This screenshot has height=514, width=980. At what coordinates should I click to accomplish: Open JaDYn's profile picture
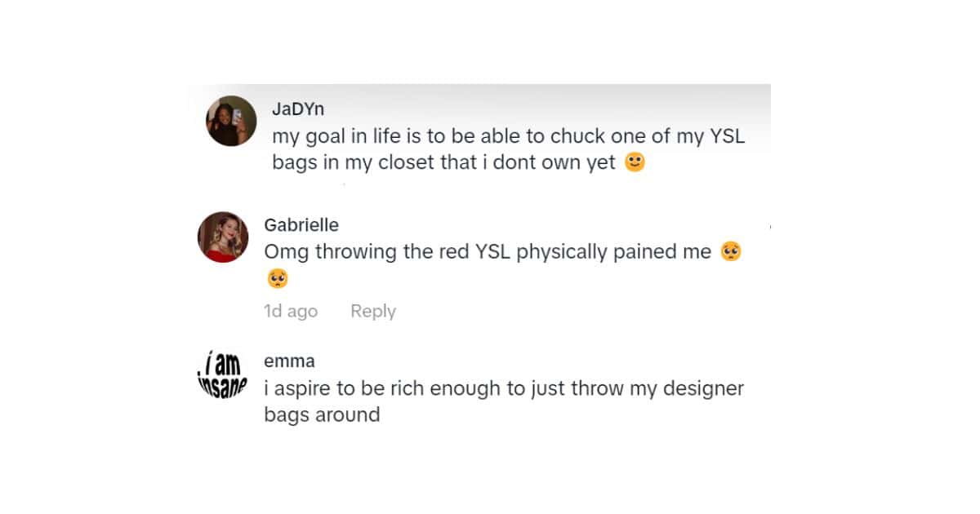coord(231,121)
